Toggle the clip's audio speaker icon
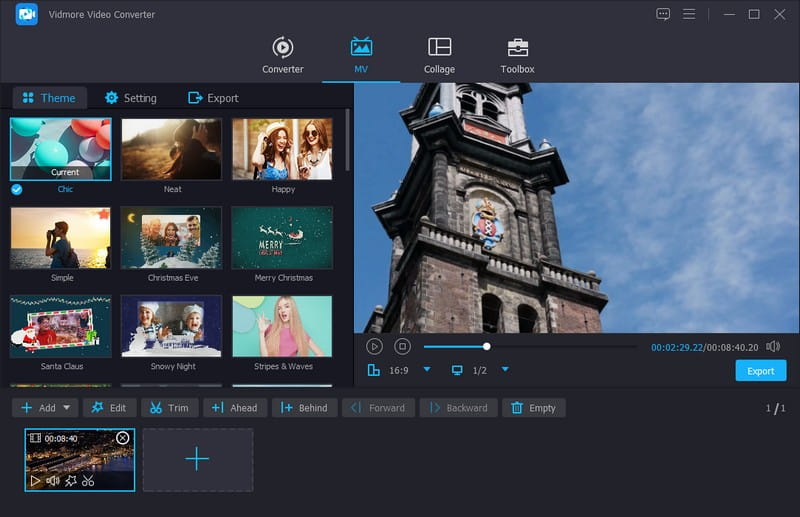Image resolution: width=800 pixels, height=517 pixels. [53, 481]
